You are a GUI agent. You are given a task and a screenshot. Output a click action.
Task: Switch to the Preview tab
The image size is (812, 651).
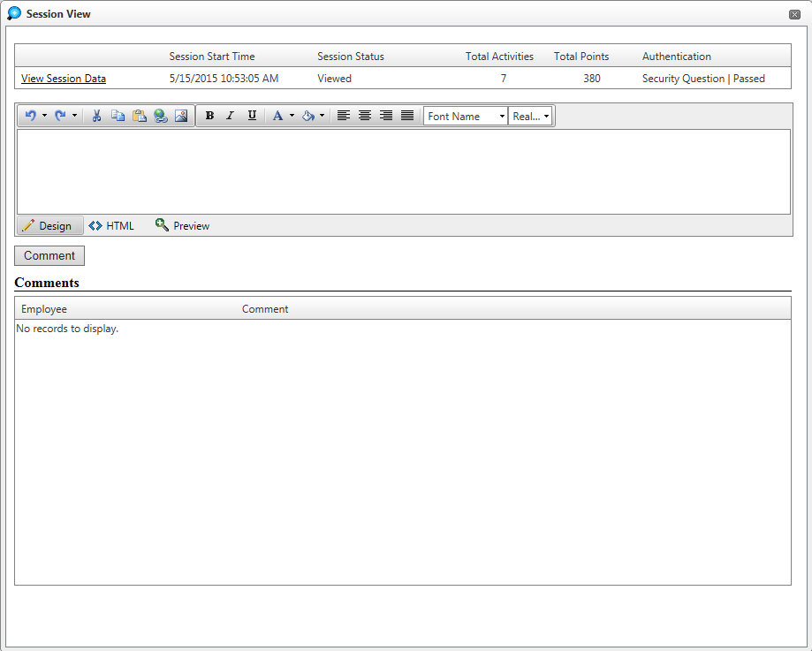coord(182,225)
